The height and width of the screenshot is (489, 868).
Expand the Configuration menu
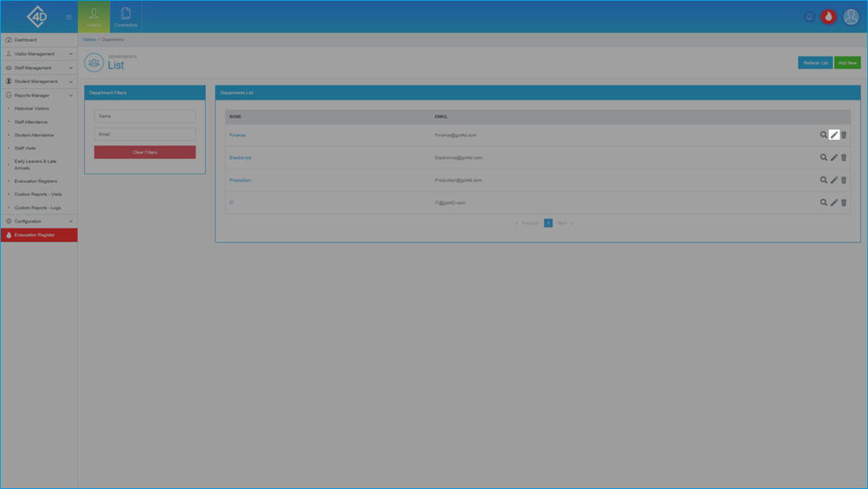(x=38, y=221)
